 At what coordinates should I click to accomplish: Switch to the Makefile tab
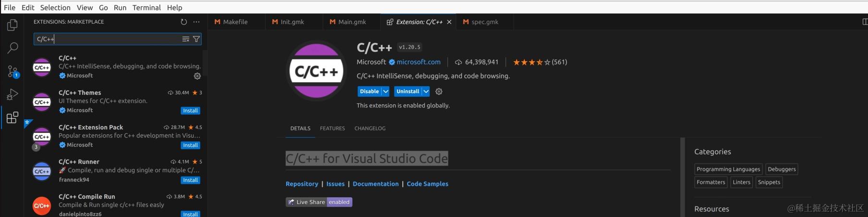236,22
